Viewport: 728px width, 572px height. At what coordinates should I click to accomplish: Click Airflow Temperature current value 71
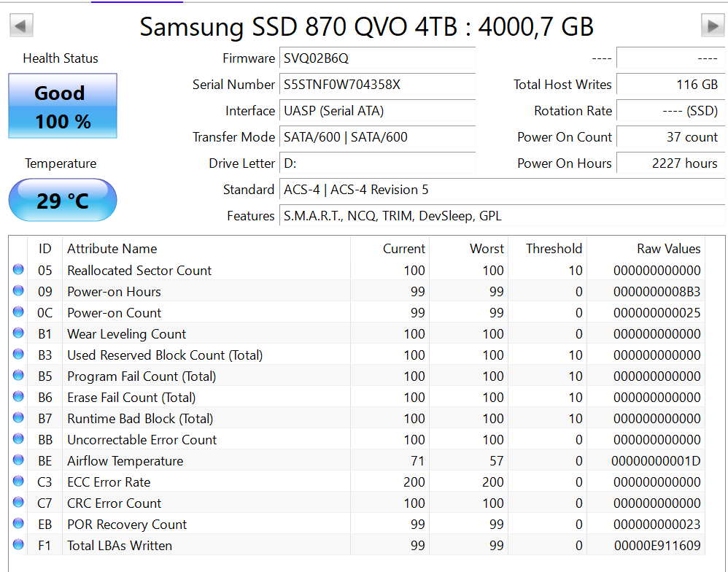click(418, 461)
